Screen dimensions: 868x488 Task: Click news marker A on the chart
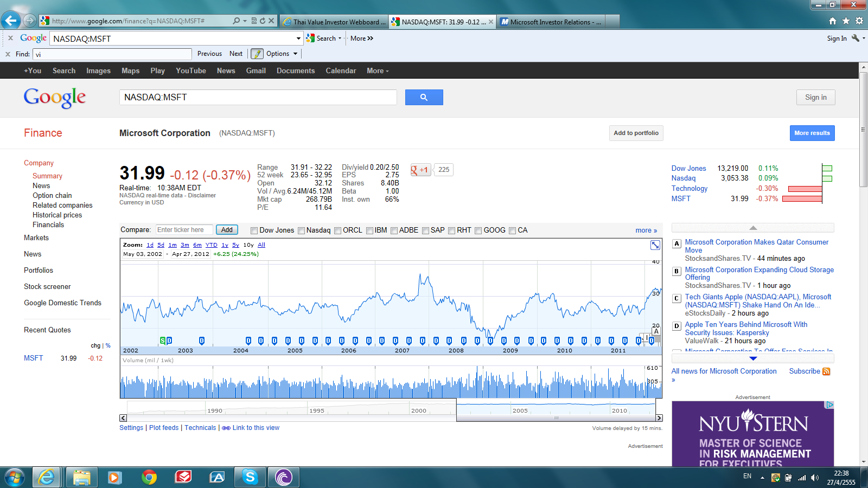[x=656, y=331]
